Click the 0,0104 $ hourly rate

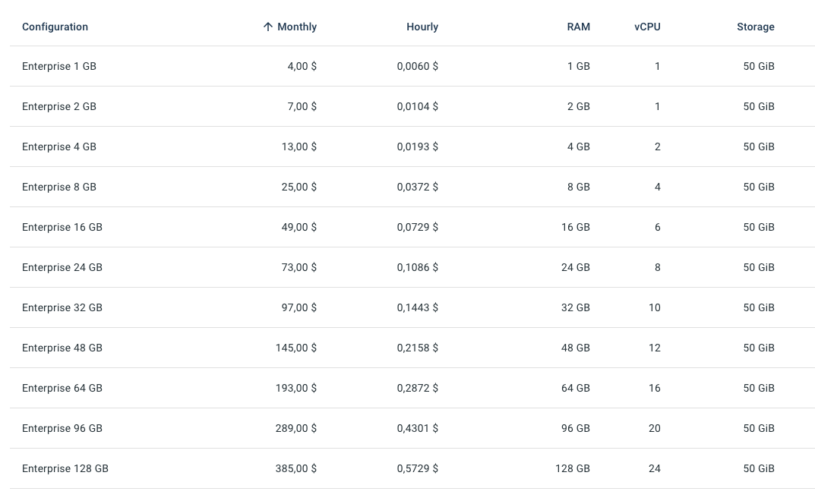click(418, 106)
